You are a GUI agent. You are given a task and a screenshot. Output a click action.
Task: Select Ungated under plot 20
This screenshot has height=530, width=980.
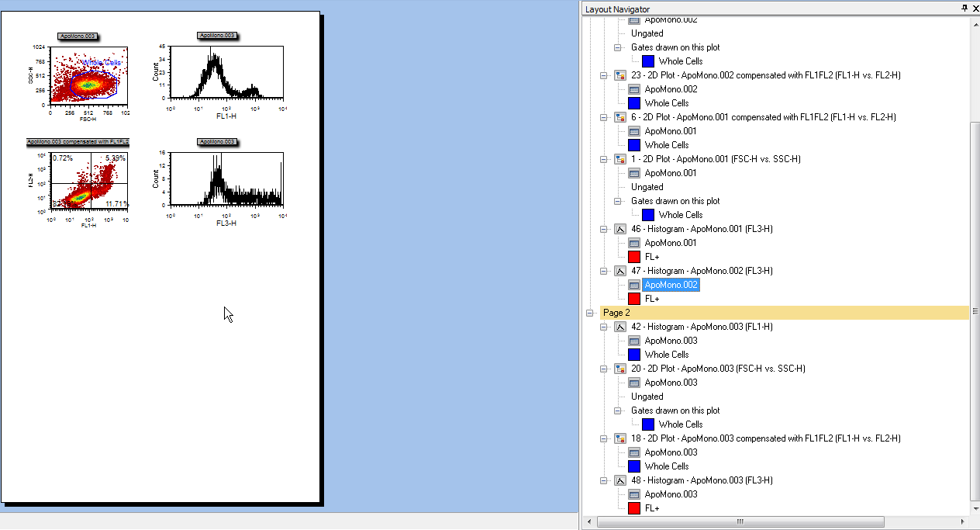[647, 397]
